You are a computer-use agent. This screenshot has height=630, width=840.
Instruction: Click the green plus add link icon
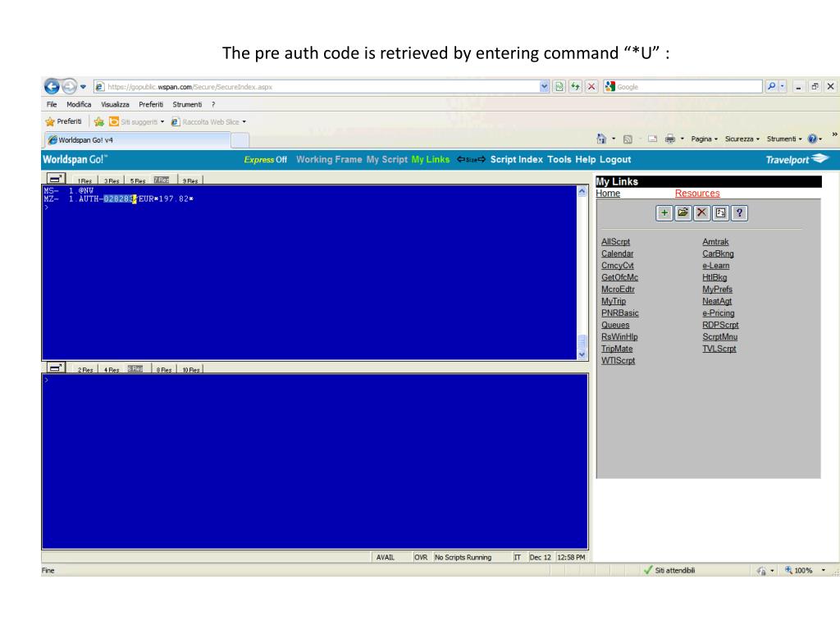point(664,213)
